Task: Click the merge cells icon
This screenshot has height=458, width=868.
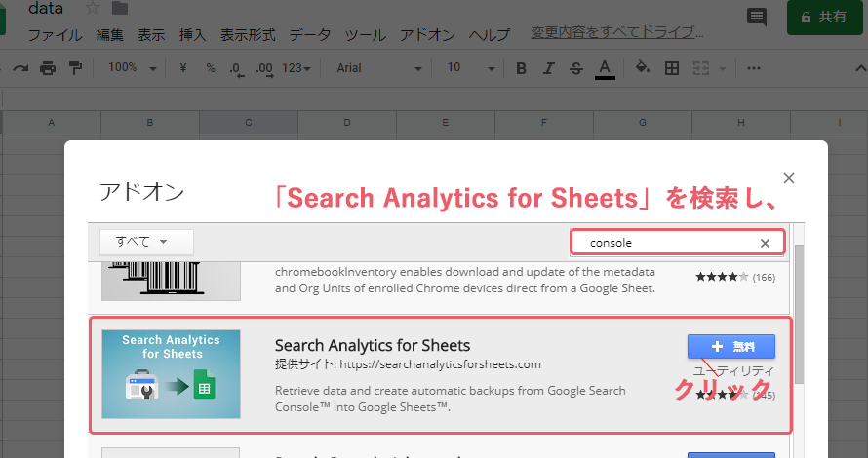Action: tap(701, 68)
